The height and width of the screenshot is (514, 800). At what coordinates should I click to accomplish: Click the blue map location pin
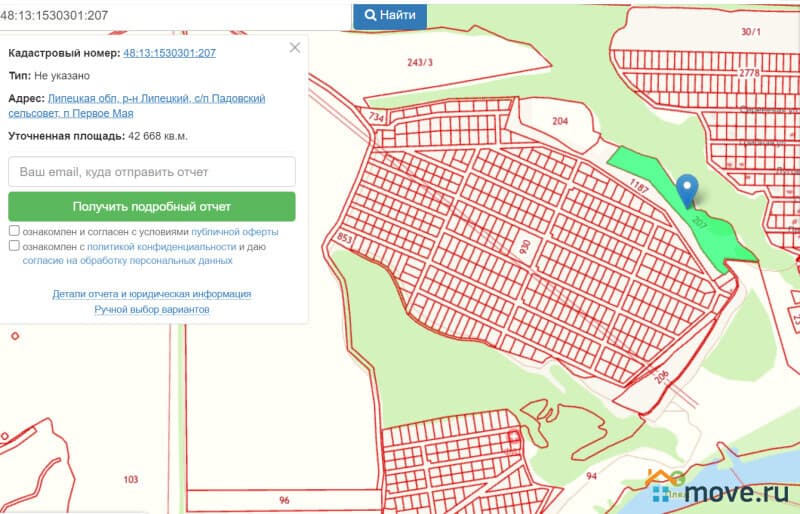coord(687,191)
